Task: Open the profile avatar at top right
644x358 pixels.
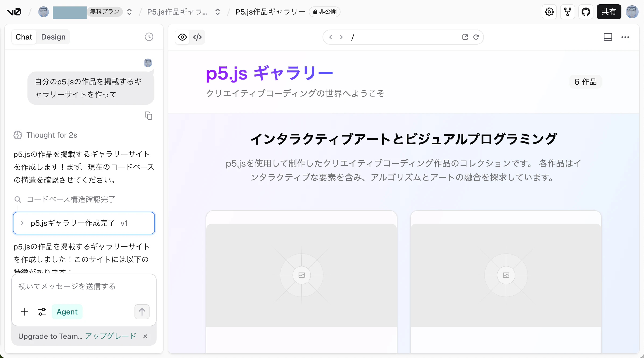Action: click(x=632, y=12)
